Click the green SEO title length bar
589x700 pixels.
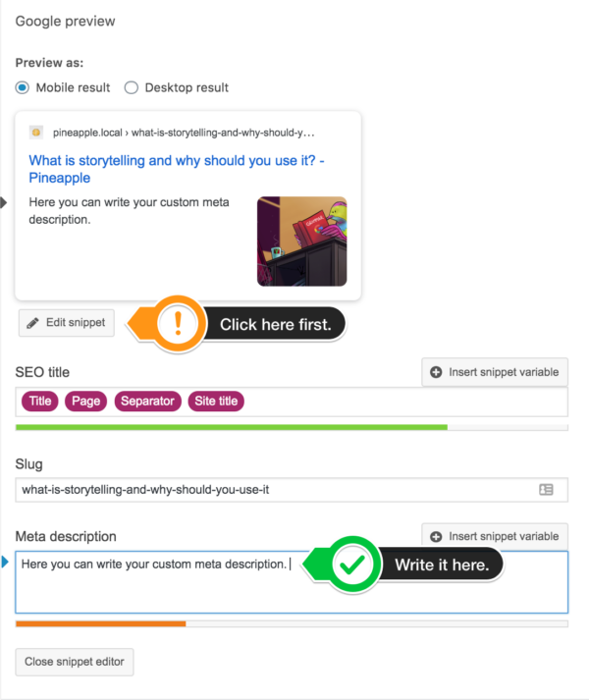coord(232,427)
